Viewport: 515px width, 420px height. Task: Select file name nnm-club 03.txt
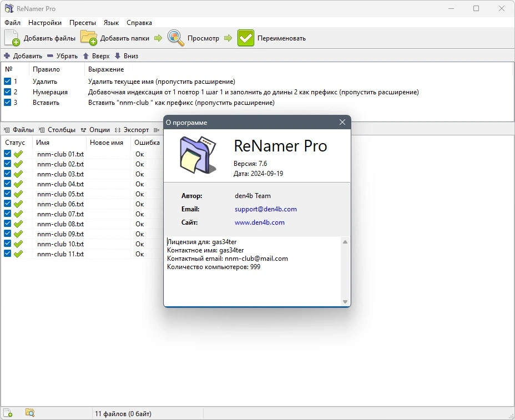[60, 174]
